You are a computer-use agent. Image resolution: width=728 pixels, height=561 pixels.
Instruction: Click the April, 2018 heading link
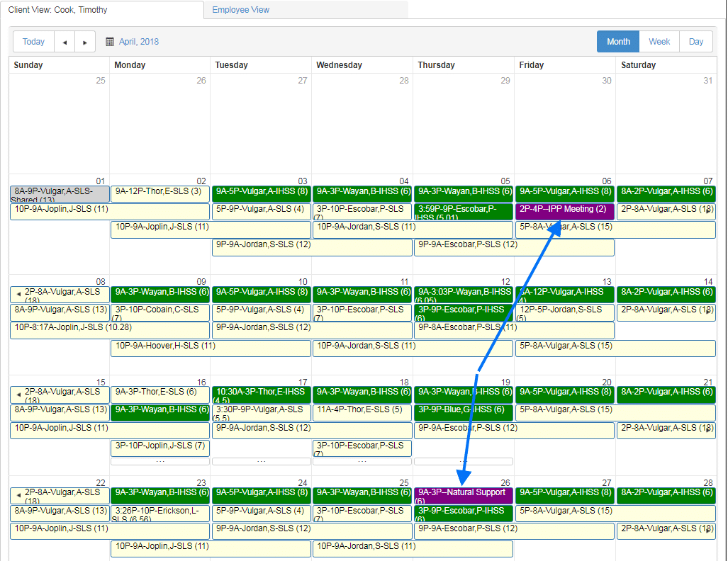point(139,42)
